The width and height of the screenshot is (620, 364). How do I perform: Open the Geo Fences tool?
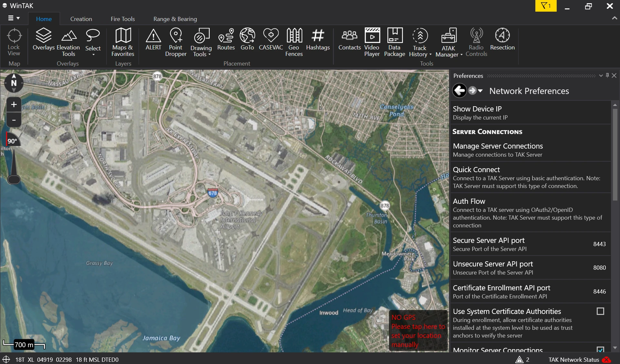coord(294,42)
